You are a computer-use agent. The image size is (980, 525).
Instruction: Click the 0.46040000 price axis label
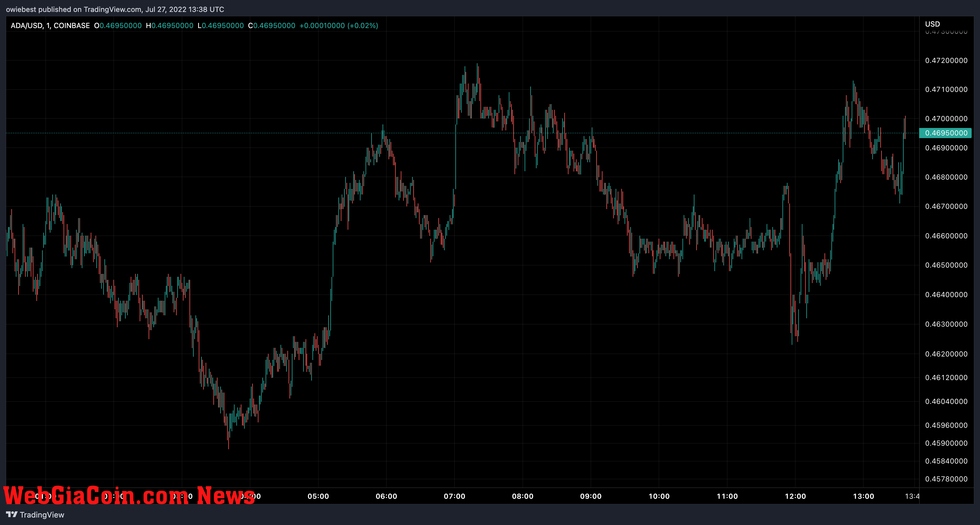pyautogui.click(x=946, y=402)
